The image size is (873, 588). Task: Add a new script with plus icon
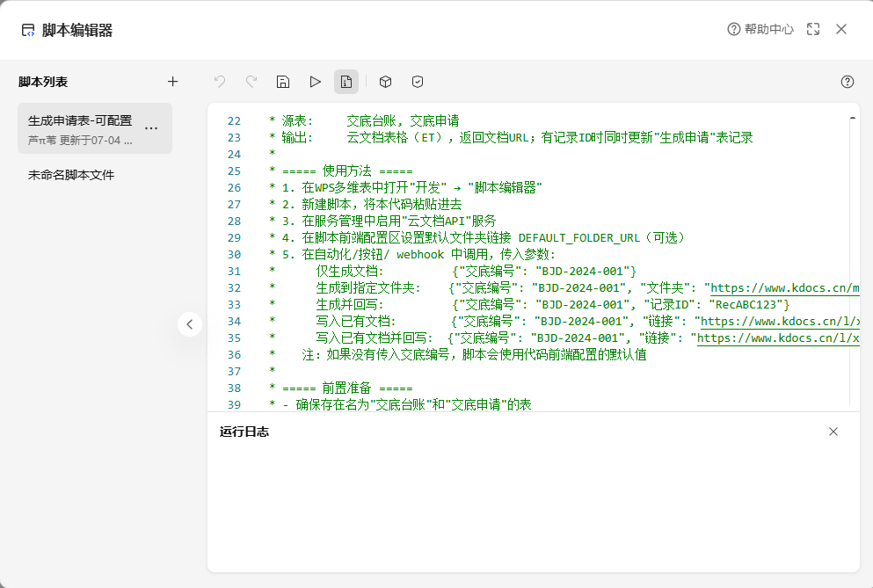(172, 82)
